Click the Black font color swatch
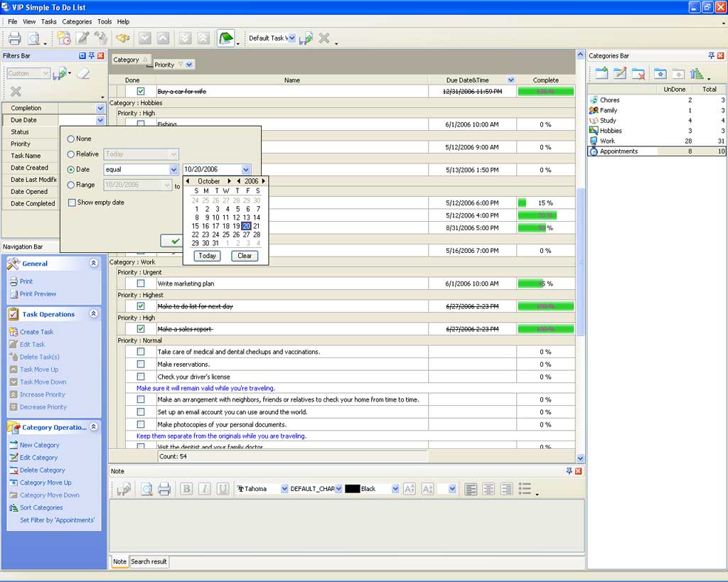Viewport: 728px width, 582px height. tap(353, 489)
